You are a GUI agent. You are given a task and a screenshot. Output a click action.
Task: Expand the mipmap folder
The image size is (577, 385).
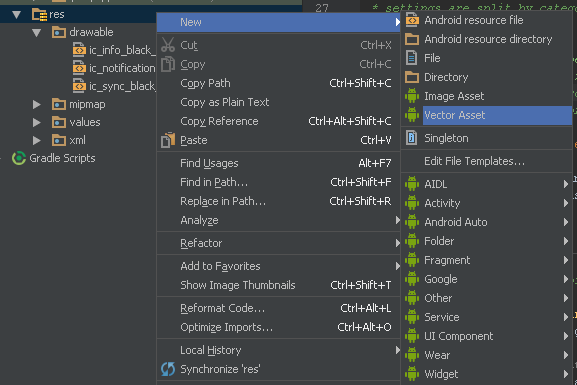(36, 105)
